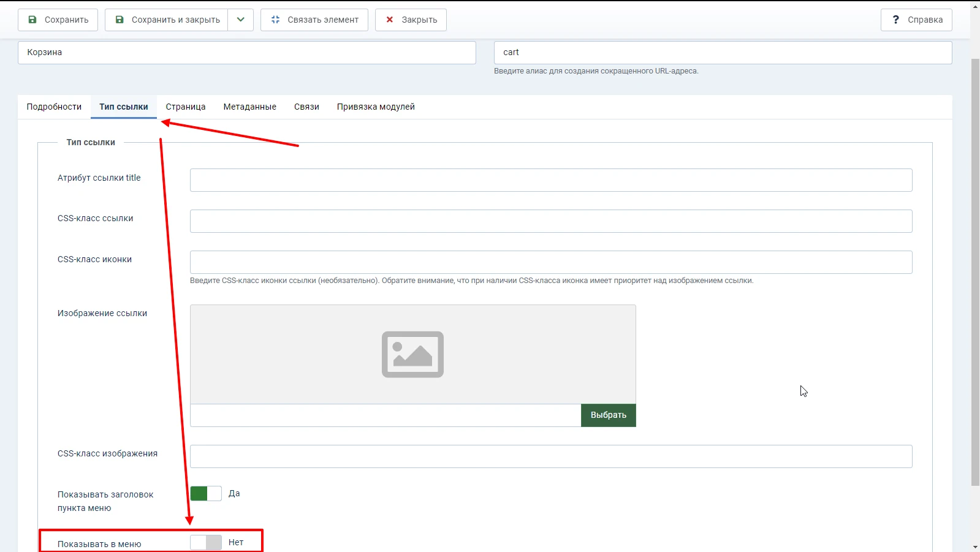Click the title field containing Корзина
Screen dimensions: 980x552
click(x=247, y=53)
